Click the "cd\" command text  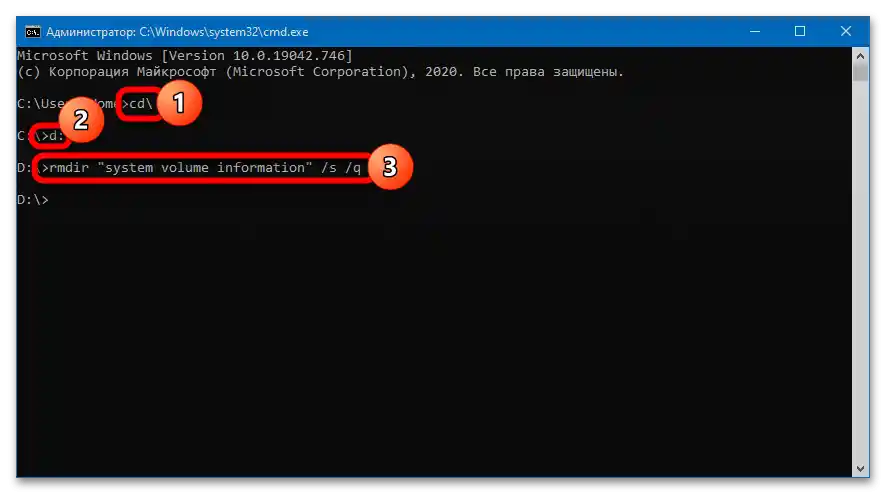(141, 104)
